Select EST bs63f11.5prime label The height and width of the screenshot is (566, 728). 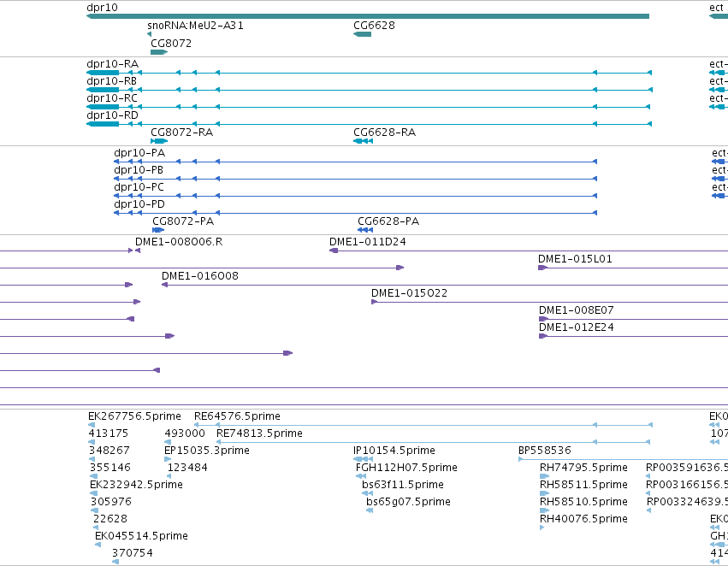pos(403,485)
